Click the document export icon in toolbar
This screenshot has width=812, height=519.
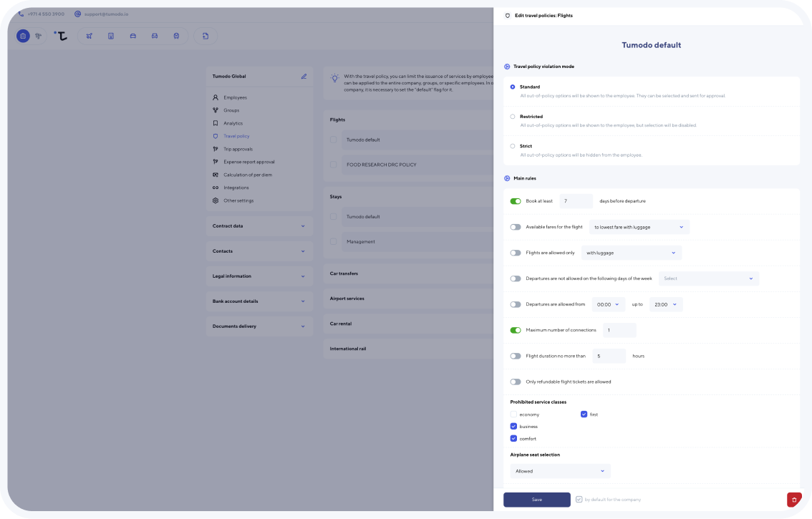click(x=206, y=36)
